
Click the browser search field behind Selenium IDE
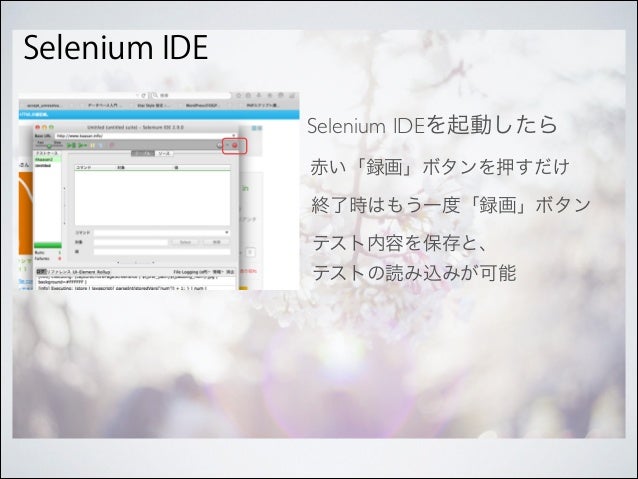point(190,95)
